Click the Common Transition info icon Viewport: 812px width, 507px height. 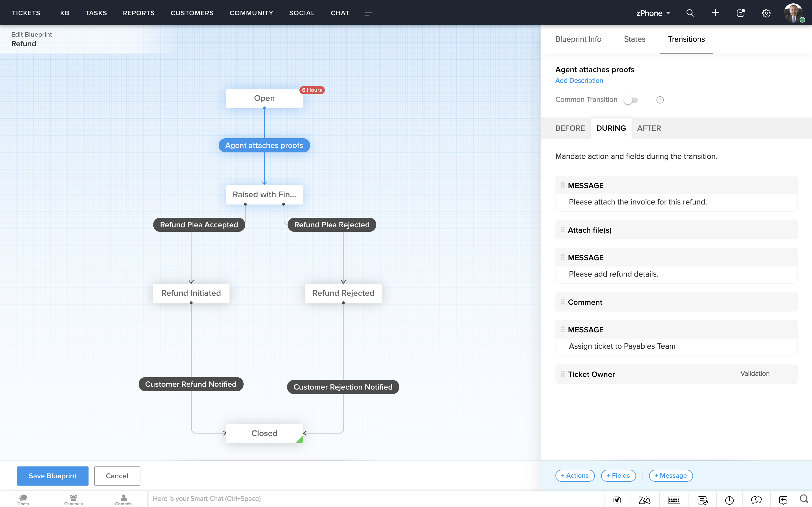[660, 100]
